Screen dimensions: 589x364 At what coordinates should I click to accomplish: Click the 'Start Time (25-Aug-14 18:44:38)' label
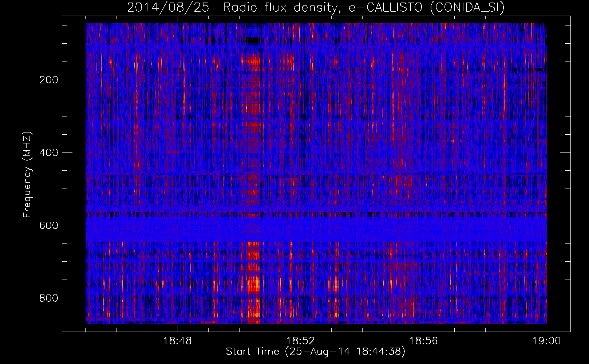tap(316, 352)
